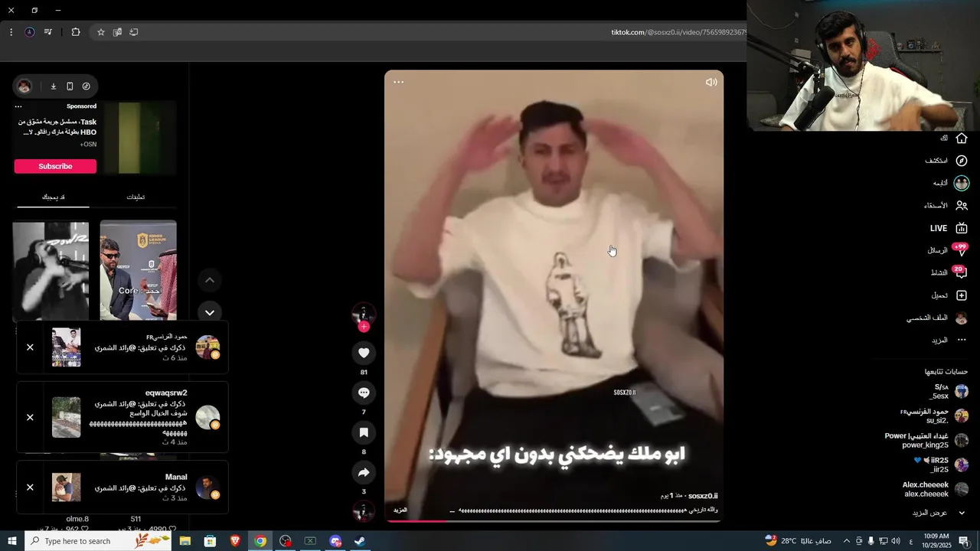Click the TikTok logo icon in floating pill
The width and height of the screenshot is (980, 551).
(x=86, y=86)
